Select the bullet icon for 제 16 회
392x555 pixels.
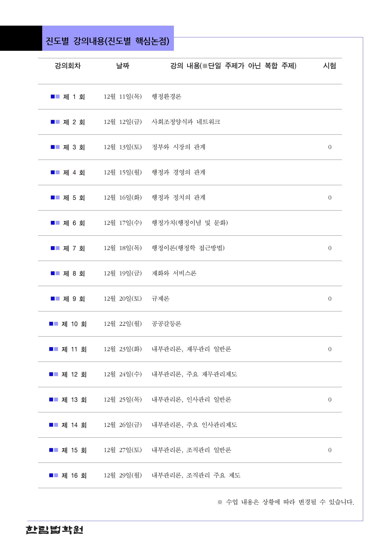(54, 475)
